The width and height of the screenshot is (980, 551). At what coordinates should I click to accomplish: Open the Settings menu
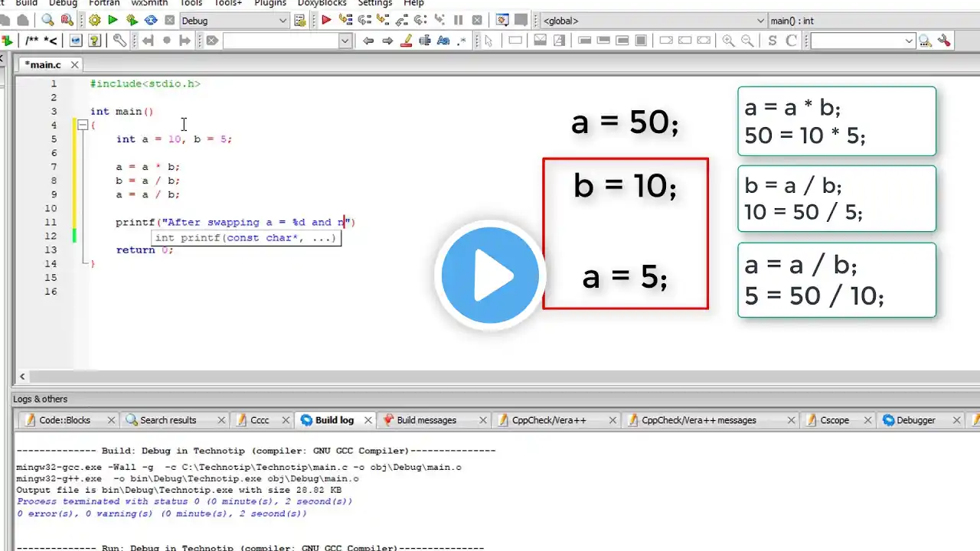pyautogui.click(x=375, y=3)
